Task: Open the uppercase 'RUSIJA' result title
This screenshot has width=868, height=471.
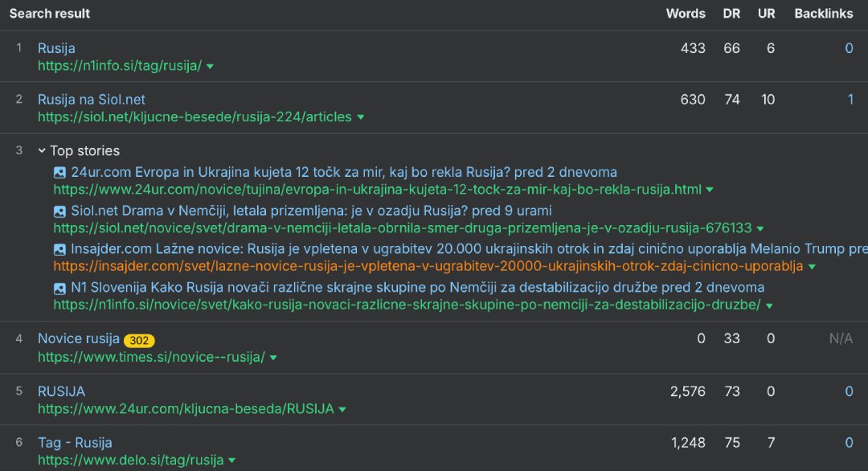Action: click(61, 391)
